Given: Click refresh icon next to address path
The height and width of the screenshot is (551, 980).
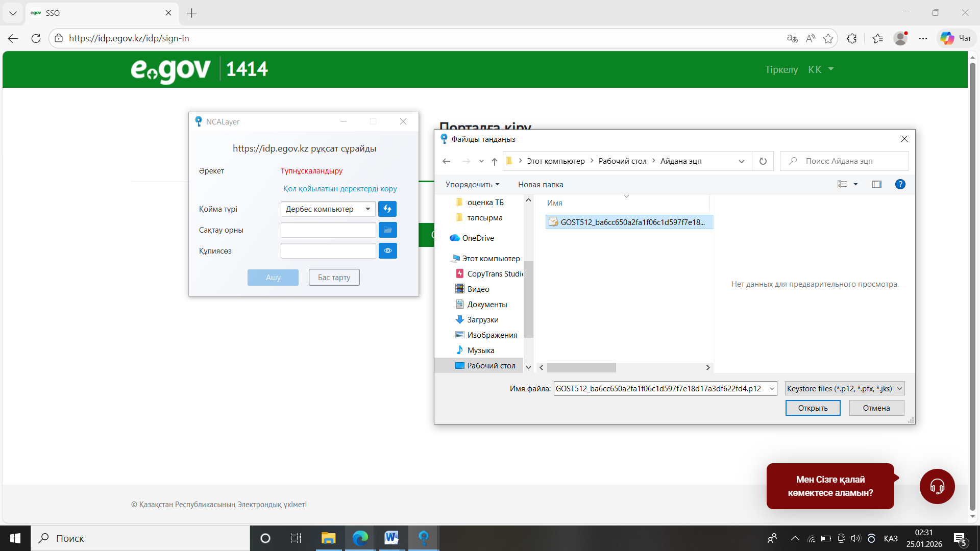Looking at the screenshot, I should [763, 161].
